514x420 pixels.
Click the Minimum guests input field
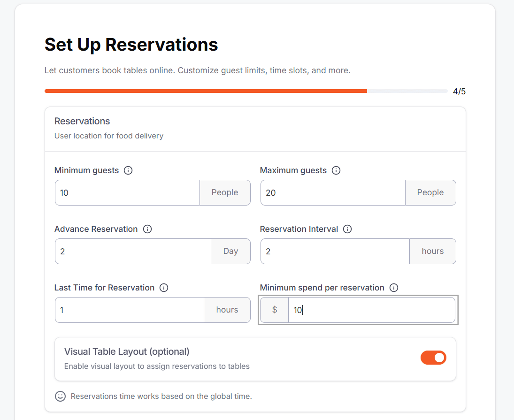pos(127,192)
